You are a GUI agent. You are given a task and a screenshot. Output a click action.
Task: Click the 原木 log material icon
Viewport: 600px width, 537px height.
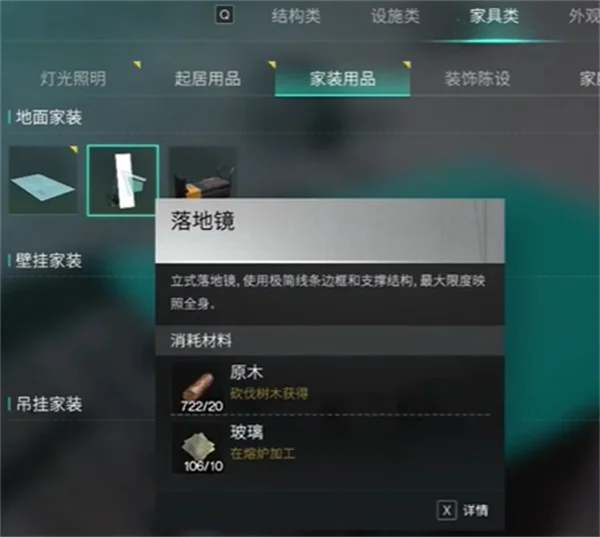(x=198, y=387)
